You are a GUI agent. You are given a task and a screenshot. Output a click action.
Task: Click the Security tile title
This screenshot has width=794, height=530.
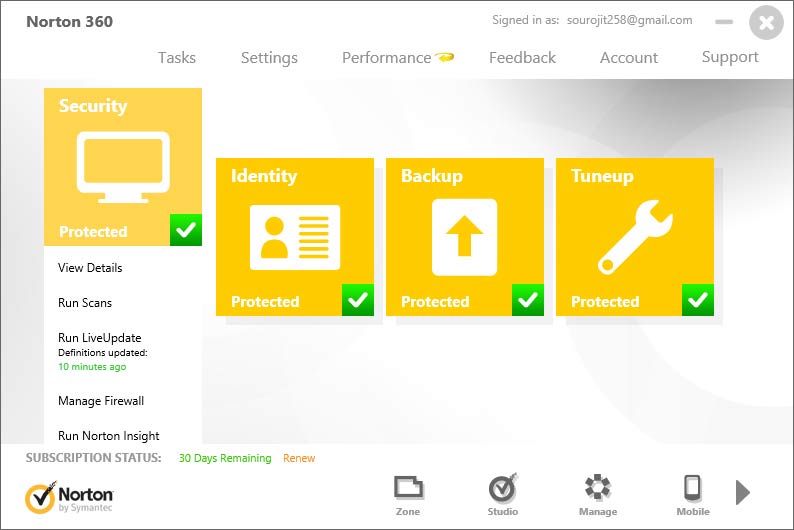coord(93,106)
